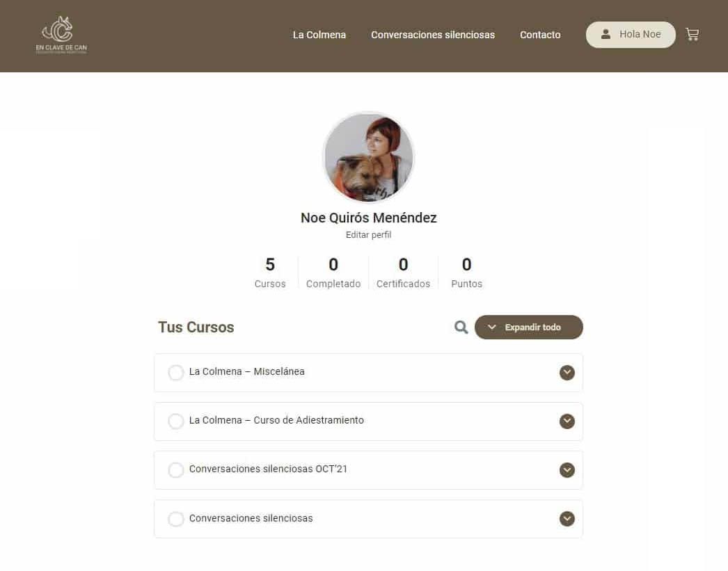The height and width of the screenshot is (571, 728).
Task: Click the Expandir todo button
Action: 528,328
